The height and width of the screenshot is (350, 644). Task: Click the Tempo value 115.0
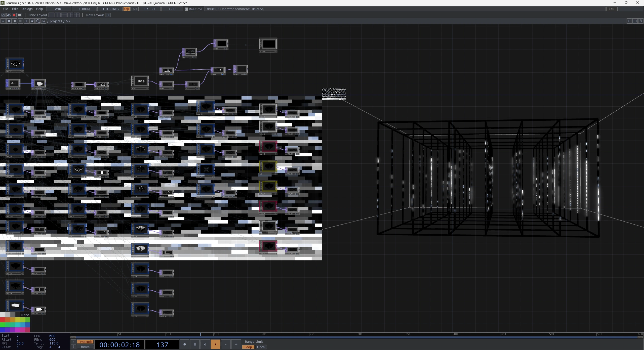tap(54, 343)
